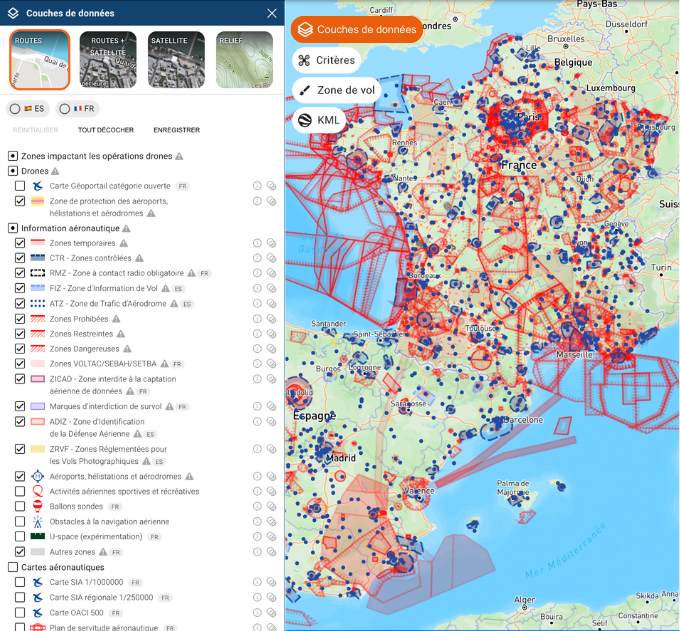The width and height of the screenshot is (680, 631).
Task: Collapse the Information aéronautique group
Action: coord(13,228)
